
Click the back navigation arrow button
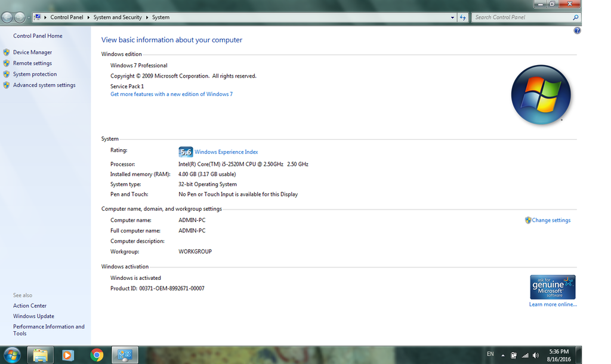coord(8,17)
